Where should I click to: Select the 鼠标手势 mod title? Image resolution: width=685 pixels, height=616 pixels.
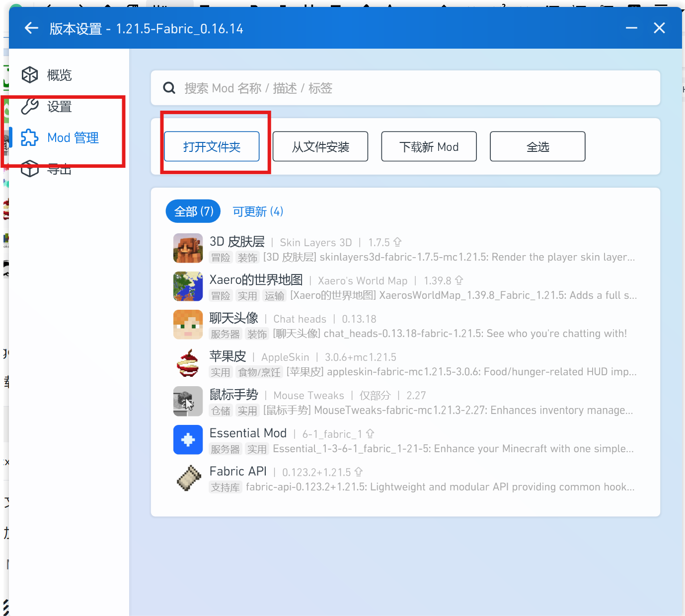coord(233,395)
